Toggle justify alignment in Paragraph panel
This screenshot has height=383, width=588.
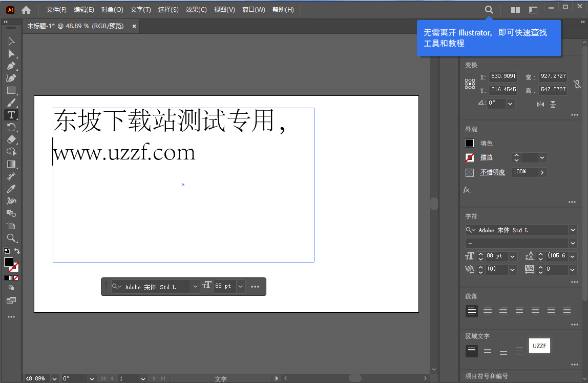click(519, 311)
